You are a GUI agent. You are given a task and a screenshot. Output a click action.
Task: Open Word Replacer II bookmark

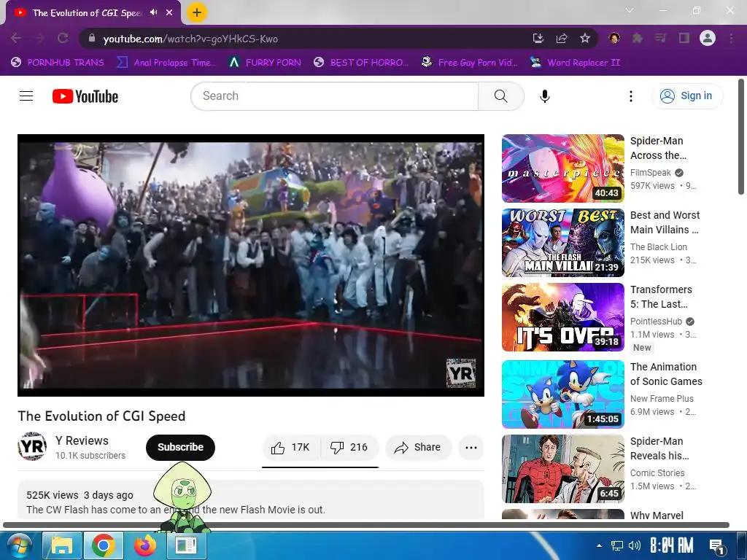coord(575,63)
